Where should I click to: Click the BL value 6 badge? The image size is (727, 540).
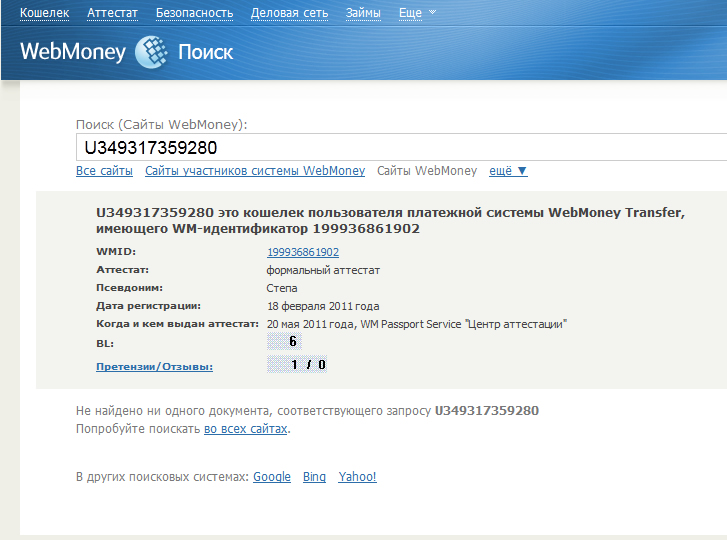[284, 342]
